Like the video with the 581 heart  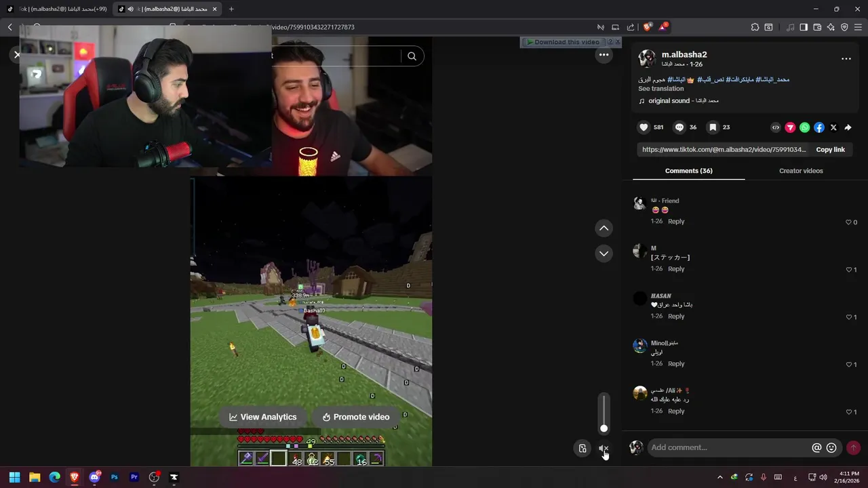644,127
